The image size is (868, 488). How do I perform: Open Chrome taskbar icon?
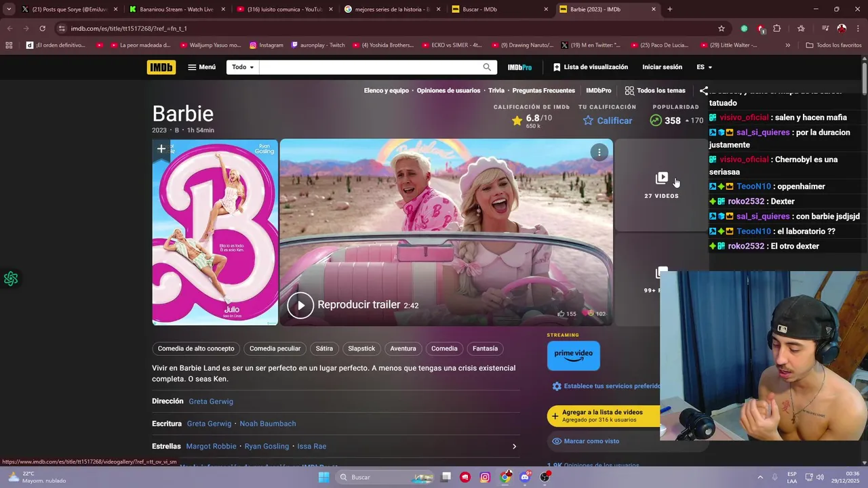coord(505,477)
